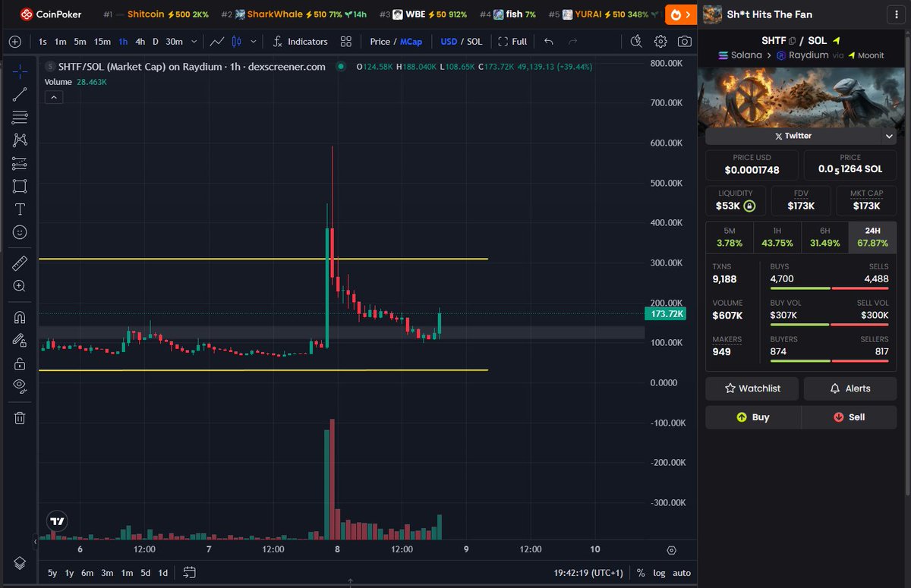Image resolution: width=911 pixels, height=588 pixels.
Task: Switch to the 6H stats tab
Action: 824,237
